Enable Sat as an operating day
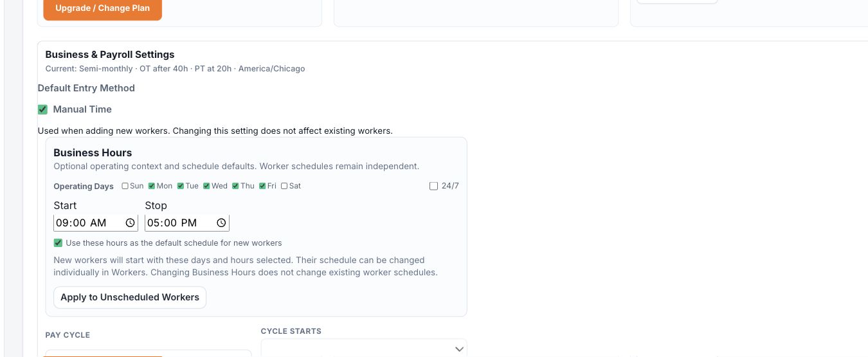Screen dimensions: 868x357 284,186
